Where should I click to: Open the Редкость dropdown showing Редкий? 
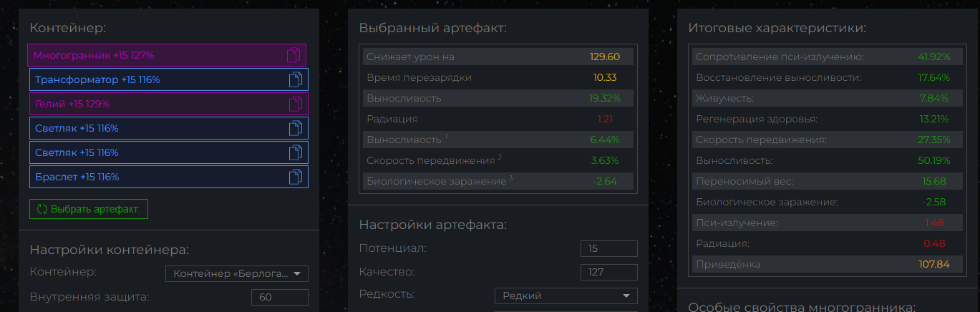(566, 296)
